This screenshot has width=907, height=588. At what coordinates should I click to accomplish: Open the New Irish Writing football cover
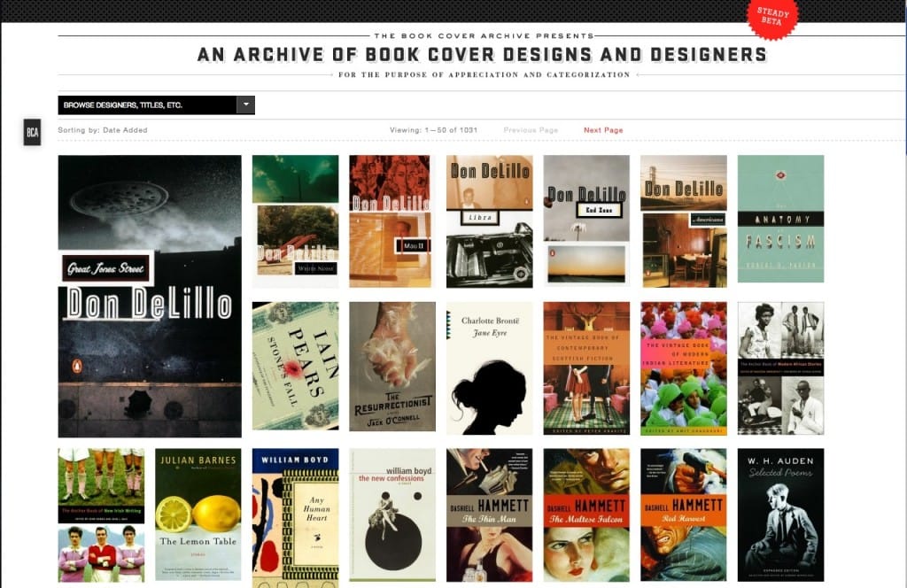pyautogui.click(x=101, y=515)
